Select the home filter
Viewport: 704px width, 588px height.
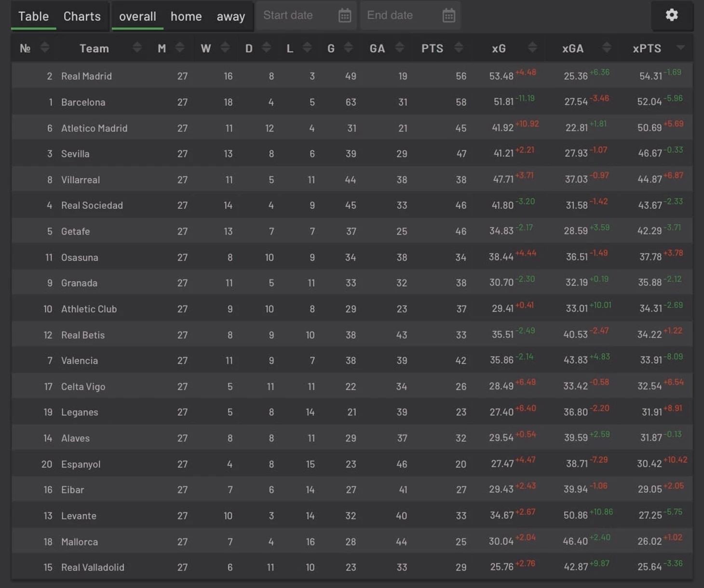click(x=186, y=16)
